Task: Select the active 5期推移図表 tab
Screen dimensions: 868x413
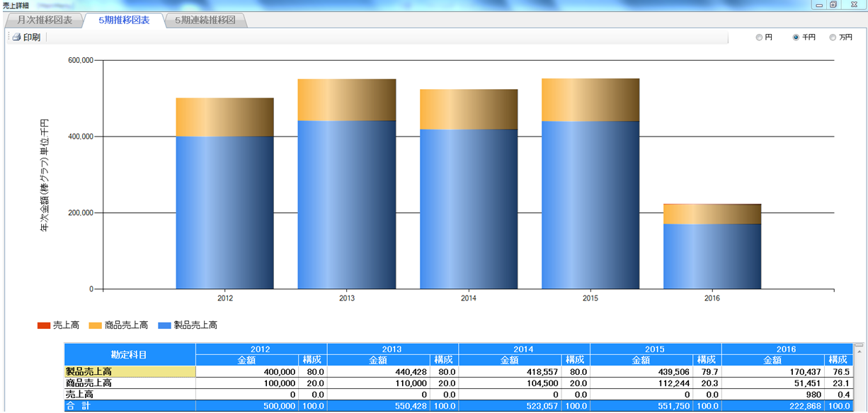Action: click(x=124, y=20)
